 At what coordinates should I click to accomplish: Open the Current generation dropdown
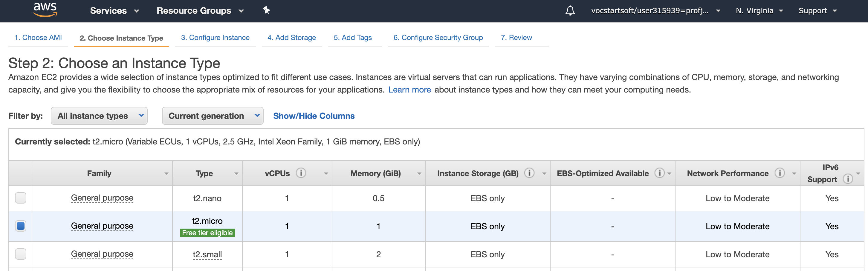point(212,116)
